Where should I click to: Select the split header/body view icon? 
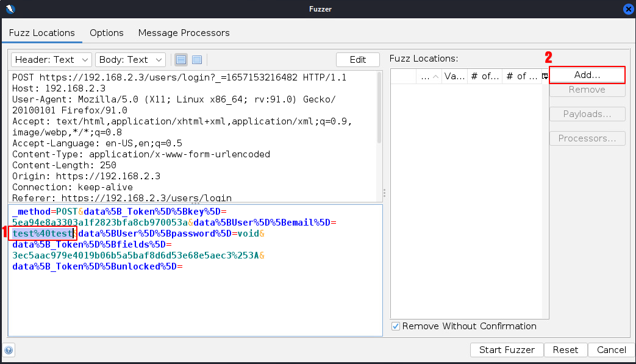point(181,60)
